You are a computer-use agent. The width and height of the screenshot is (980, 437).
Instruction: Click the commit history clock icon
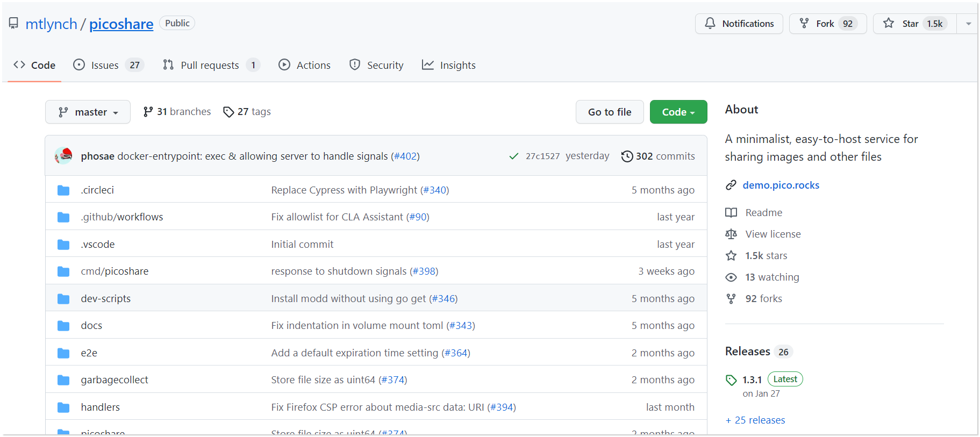[627, 156]
